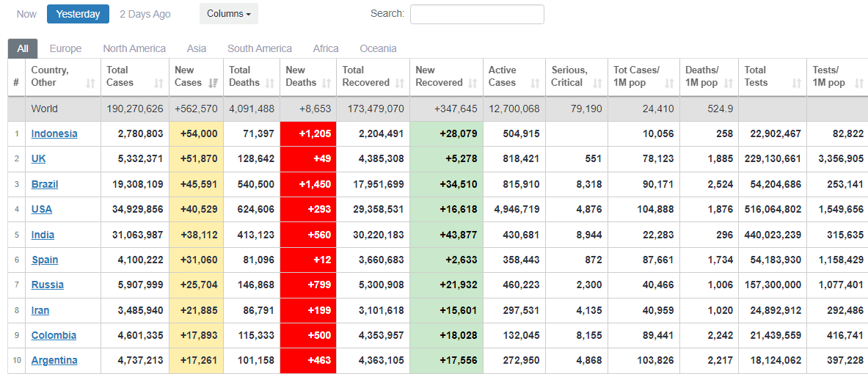Image resolution: width=868 pixels, height=374 pixels.
Task: Open the South America tab
Action: 260,48
